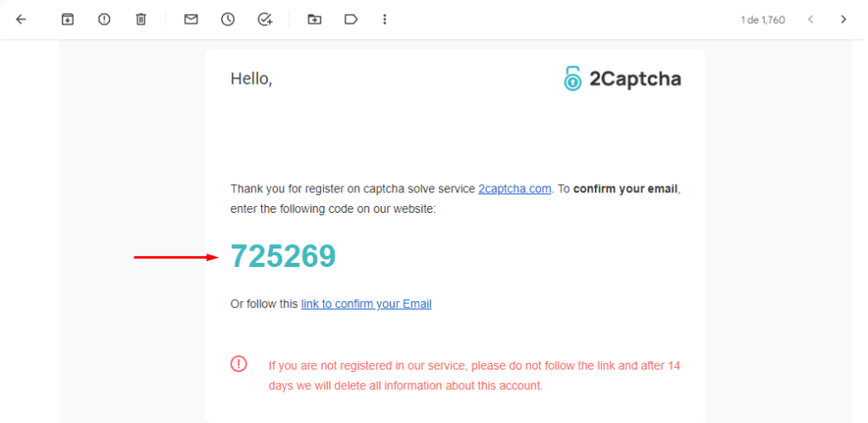Report this email as spam
The height and width of the screenshot is (423, 868).
point(104,19)
